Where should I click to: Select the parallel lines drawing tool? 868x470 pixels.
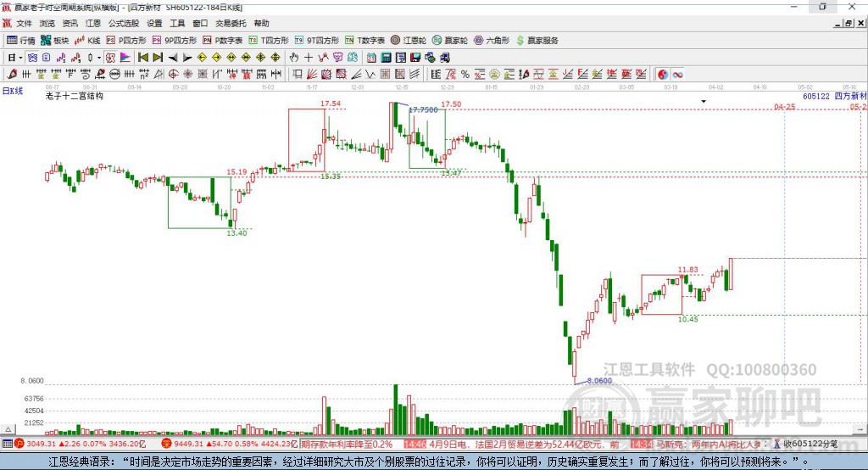tap(415, 75)
